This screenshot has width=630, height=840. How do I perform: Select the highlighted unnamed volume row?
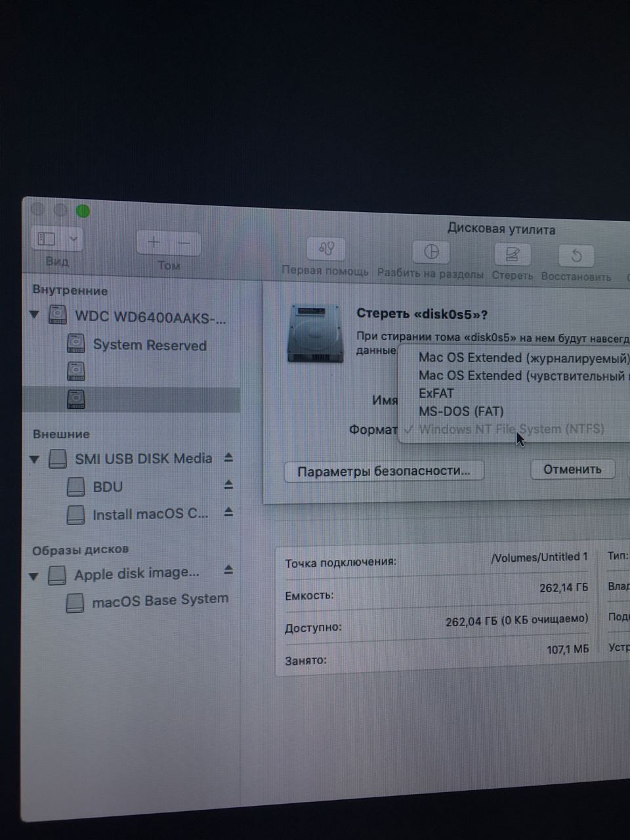click(x=131, y=399)
